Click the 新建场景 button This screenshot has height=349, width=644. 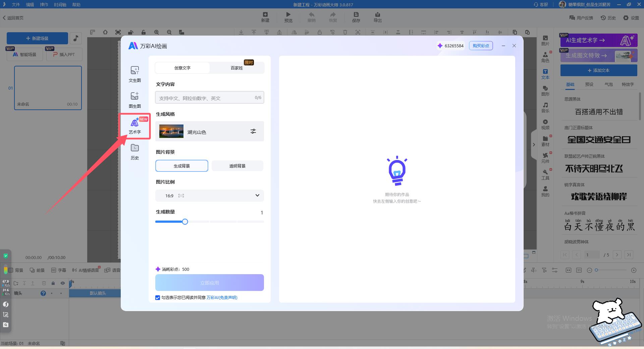[x=37, y=38]
